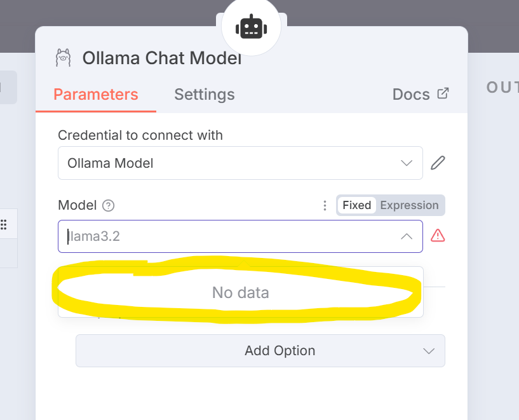Switch Model field to Fixed mode

coord(356,205)
